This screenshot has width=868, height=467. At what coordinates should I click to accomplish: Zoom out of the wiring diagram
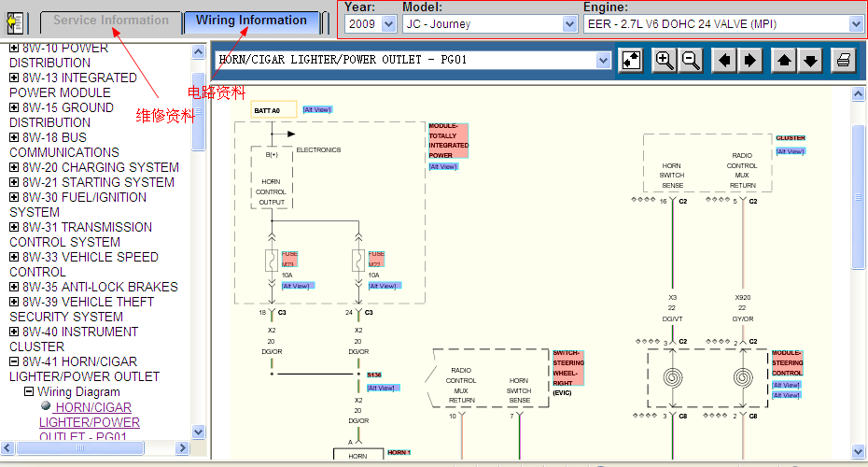pos(691,61)
